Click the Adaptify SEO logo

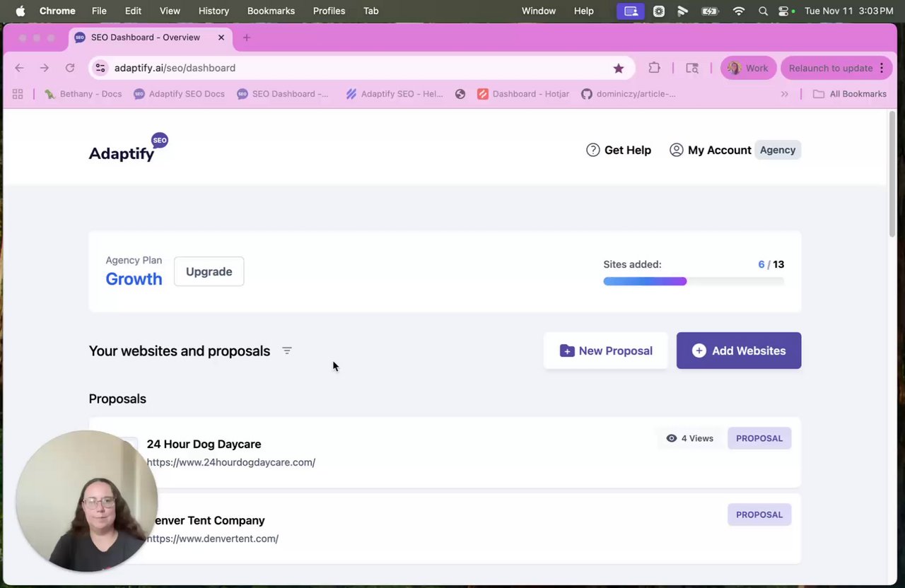pos(129,148)
